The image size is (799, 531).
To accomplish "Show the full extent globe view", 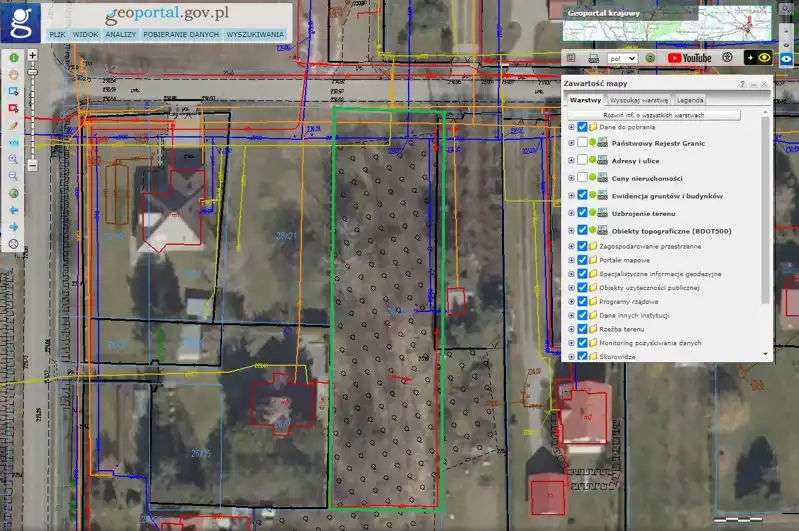I will pyautogui.click(x=14, y=193).
